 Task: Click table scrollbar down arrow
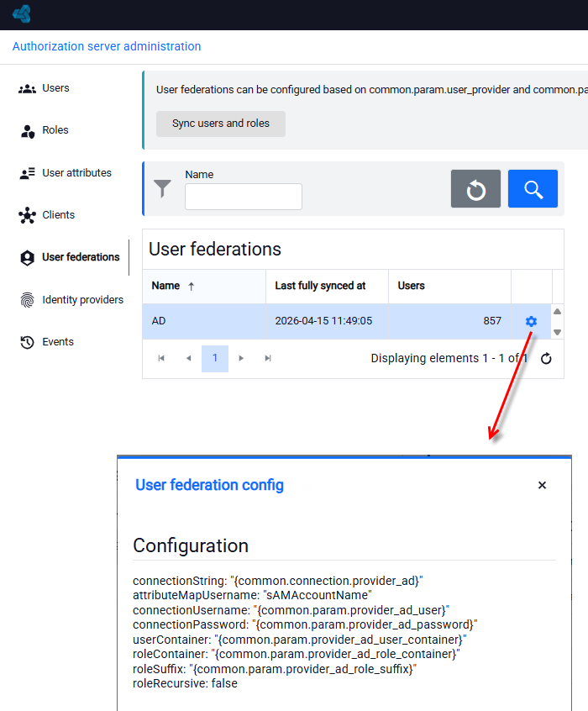click(558, 332)
